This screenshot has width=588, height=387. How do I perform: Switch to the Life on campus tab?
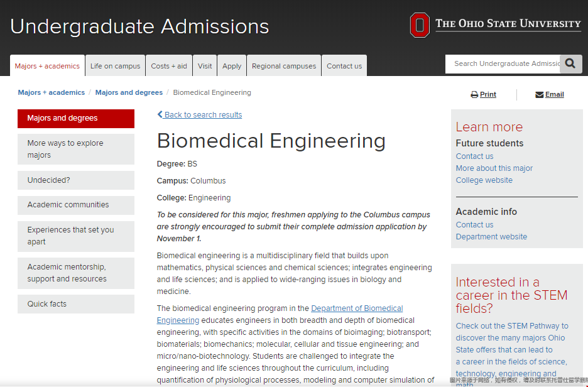click(115, 65)
